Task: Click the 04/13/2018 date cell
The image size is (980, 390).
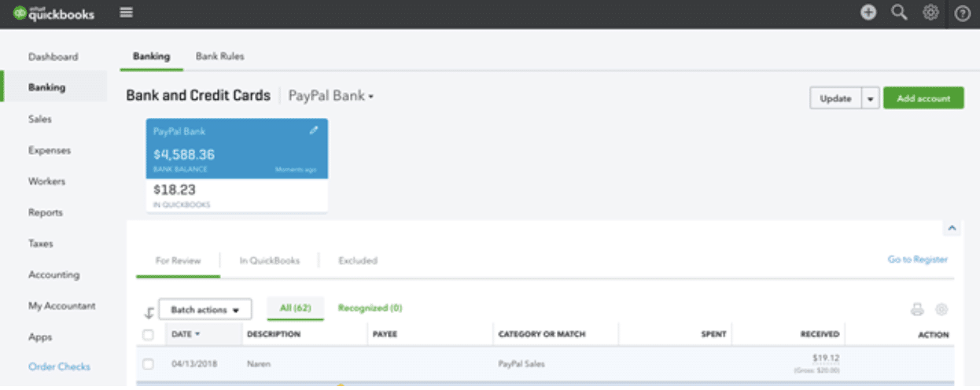Action: coord(194,364)
